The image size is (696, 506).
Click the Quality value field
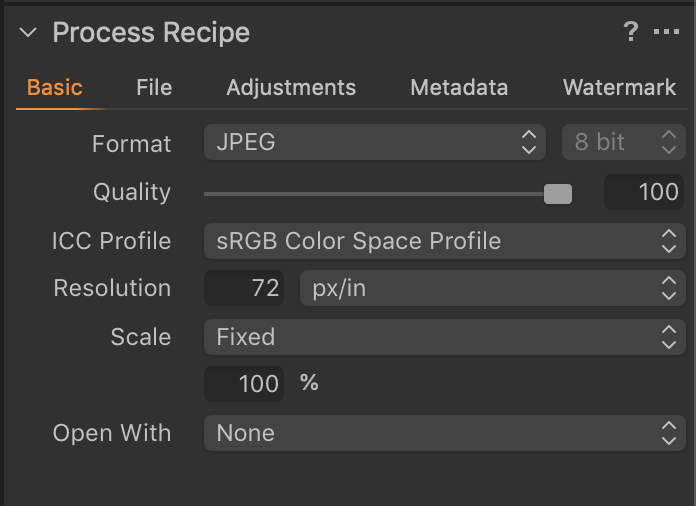point(644,192)
